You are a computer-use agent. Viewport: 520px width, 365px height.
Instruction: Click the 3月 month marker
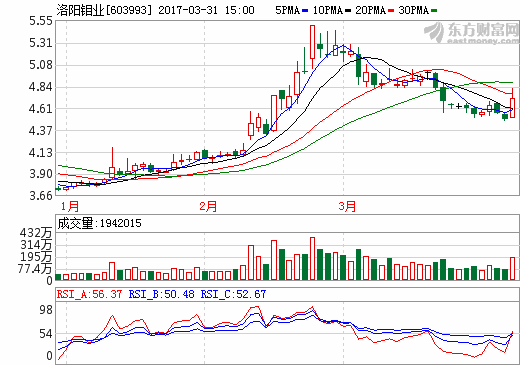347,206
